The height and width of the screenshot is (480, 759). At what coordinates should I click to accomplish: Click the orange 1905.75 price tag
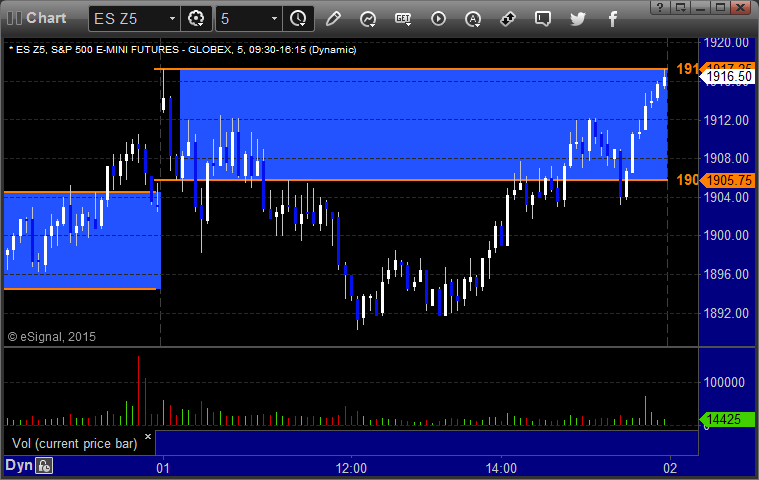click(x=727, y=180)
